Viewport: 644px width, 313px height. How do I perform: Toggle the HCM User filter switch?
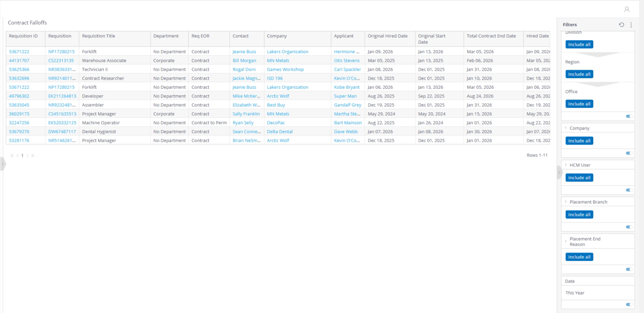point(629,190)
